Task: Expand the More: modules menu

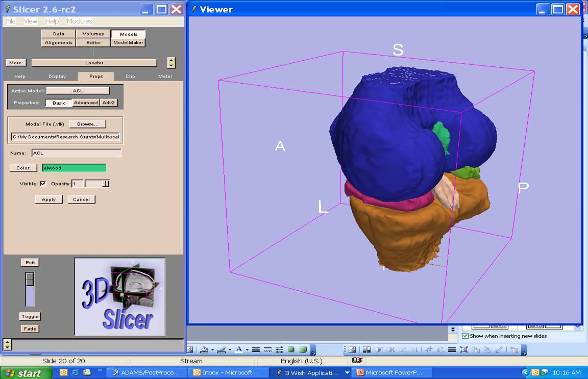Action: [x=16, y=63]
